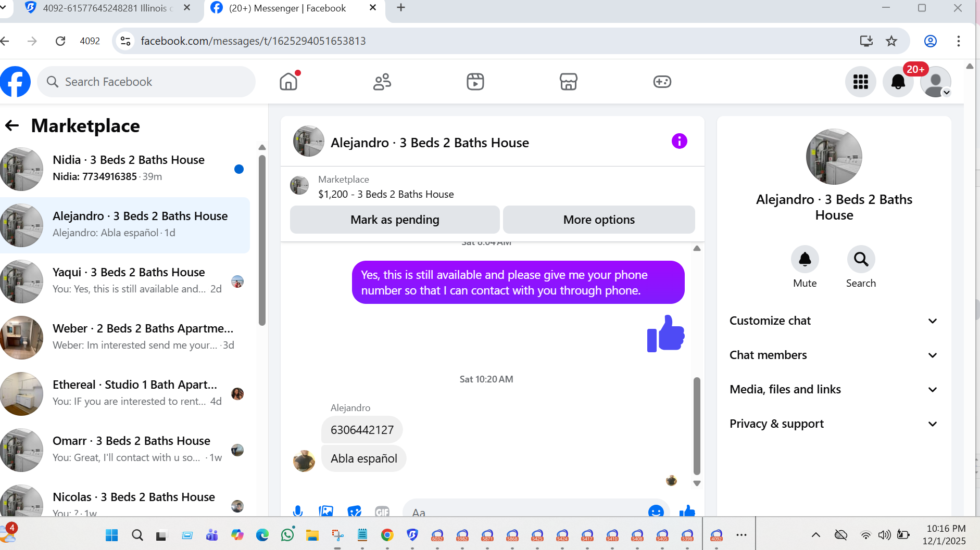View site information icon in address bar
The height and width of the screenshot is (550, 980).
tap(125, 41)
